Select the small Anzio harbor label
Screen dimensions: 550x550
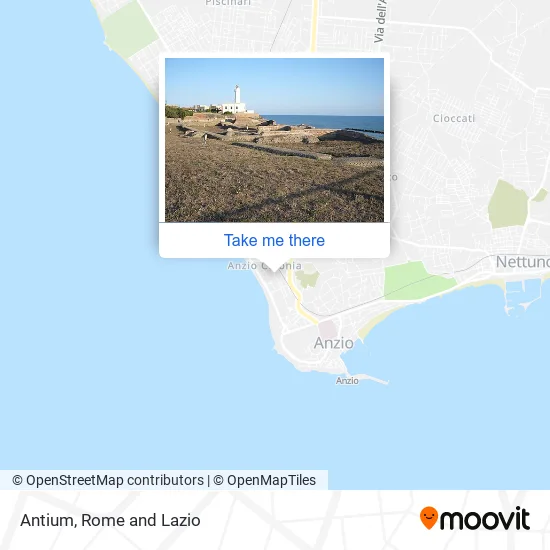pyautogui.click(x=347, y=381)
